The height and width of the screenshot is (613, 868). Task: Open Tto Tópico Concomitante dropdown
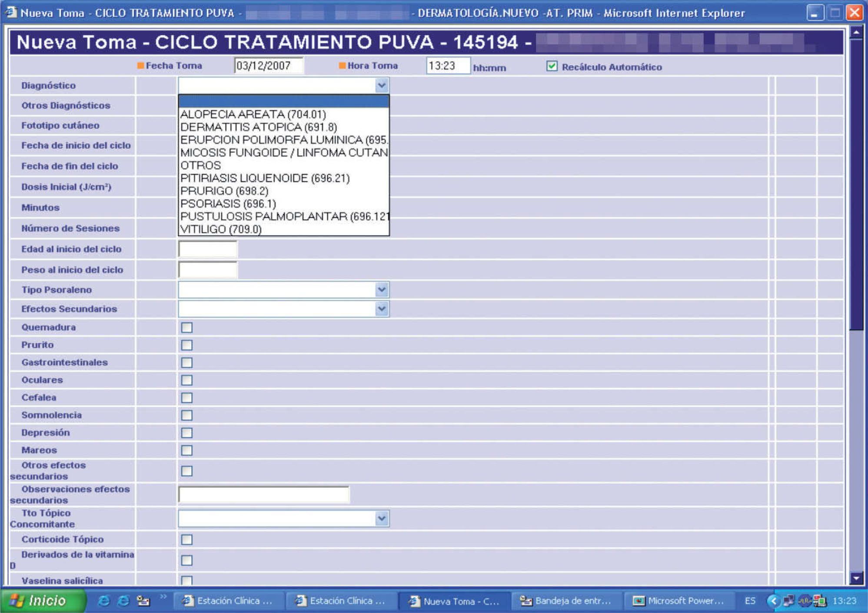(x=381, y=518)
